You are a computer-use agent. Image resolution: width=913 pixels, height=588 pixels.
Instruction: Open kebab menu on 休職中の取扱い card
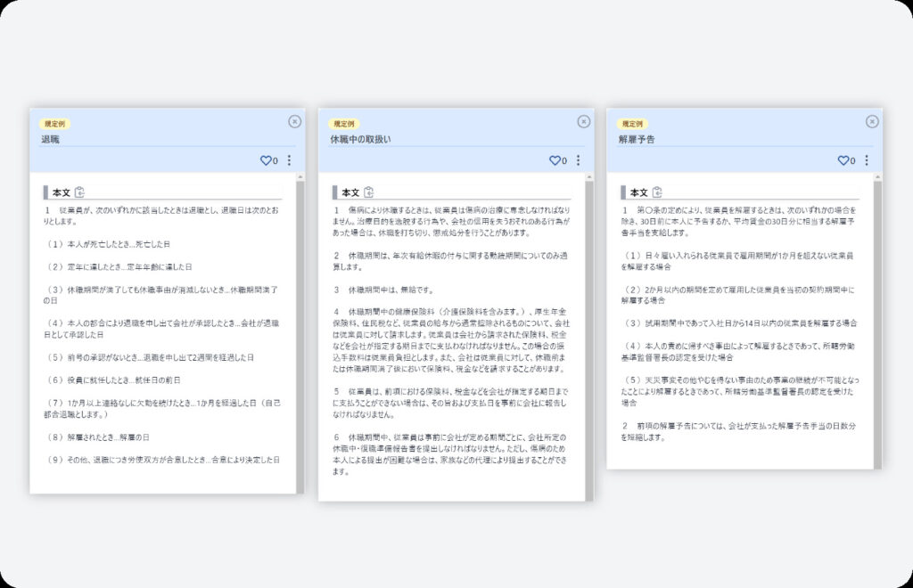pos(578,161)
